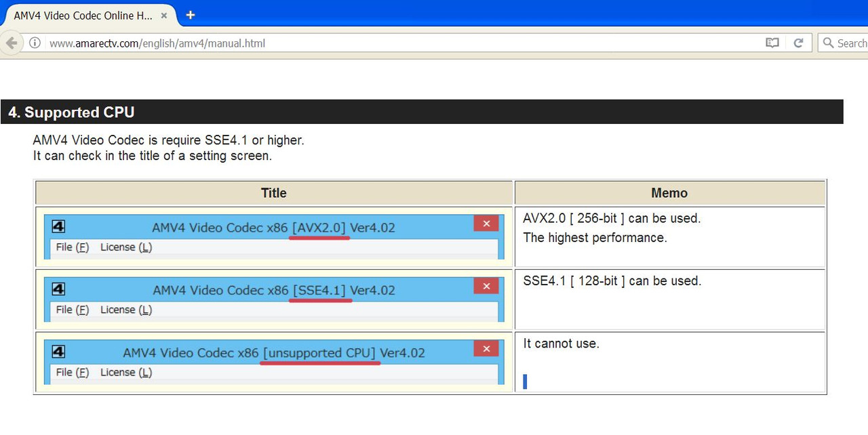Reload the page with refresh icon
This screenshot has height=435, width=868.
798,43
